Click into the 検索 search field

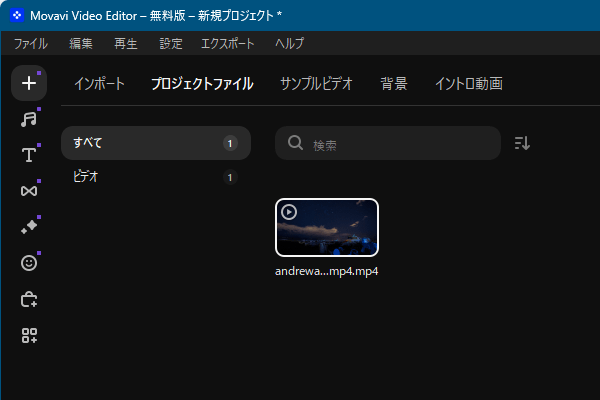[388, 143]
